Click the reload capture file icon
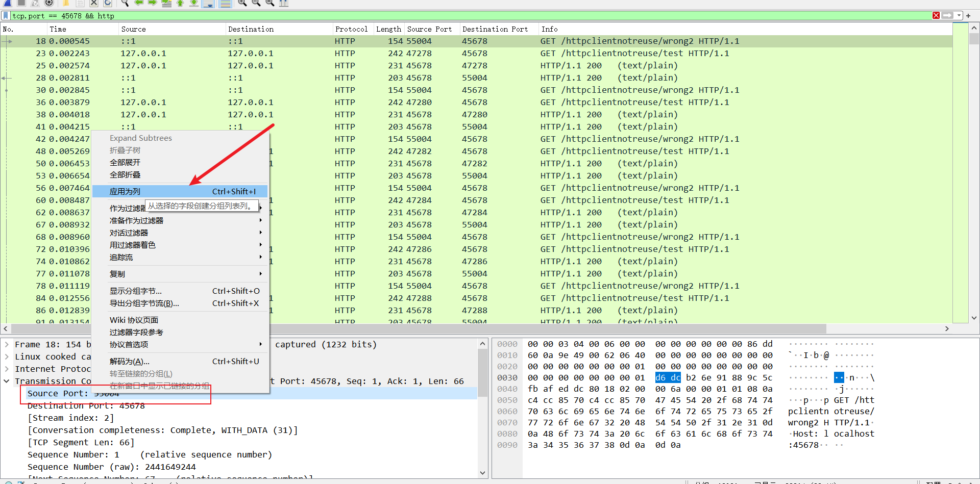This screenshot has width=980, height=484. pyautogui.click(x=108, y=3)
